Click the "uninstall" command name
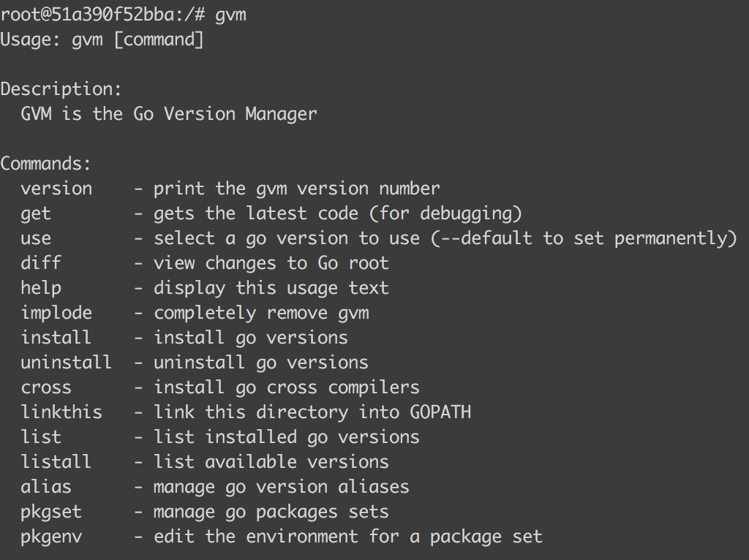 coord(66,363)
